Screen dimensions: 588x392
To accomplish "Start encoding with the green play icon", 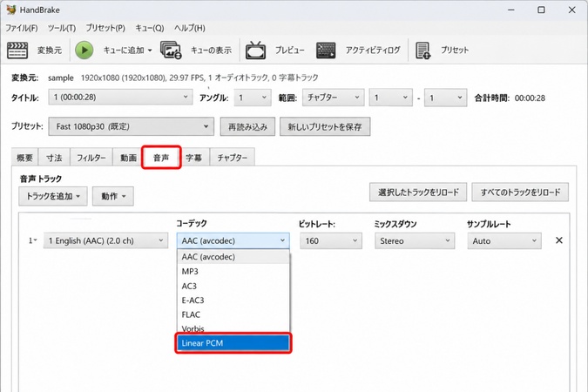I will coord(84,50).
